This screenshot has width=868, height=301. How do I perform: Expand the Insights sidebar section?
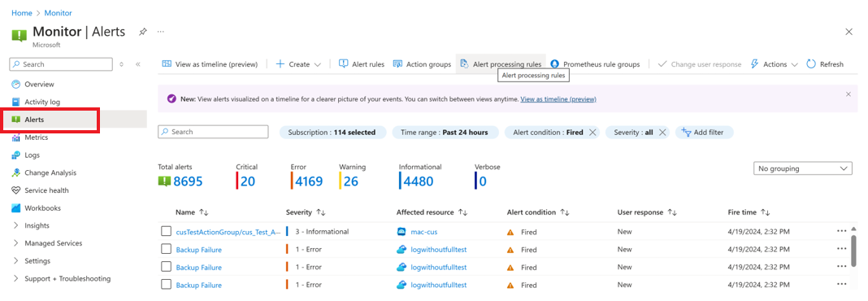(37, 225)
